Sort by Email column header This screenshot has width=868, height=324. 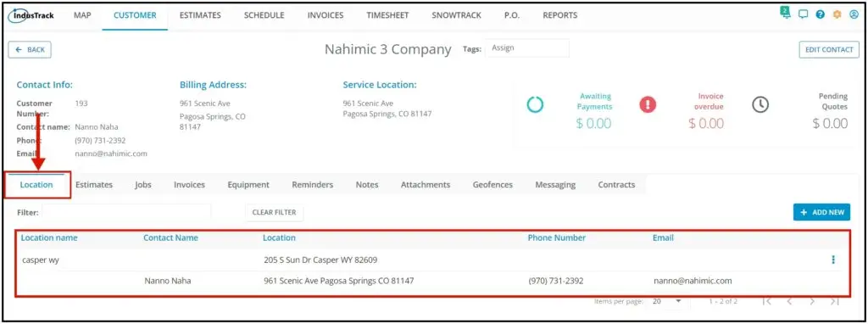coord(663,237)
